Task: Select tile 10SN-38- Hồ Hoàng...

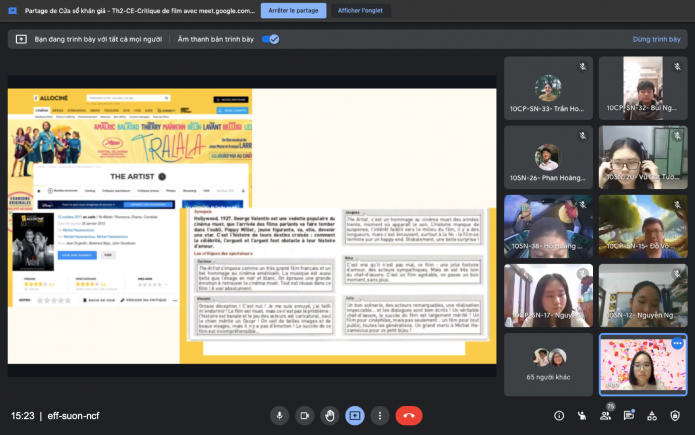Action: tap(548, 226)
